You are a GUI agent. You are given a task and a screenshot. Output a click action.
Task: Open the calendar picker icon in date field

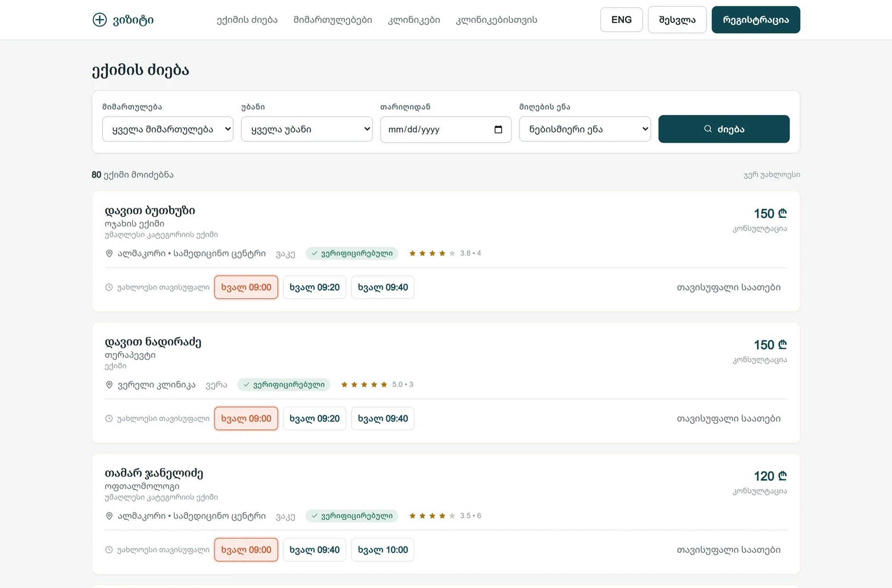(x=498, y=129)
